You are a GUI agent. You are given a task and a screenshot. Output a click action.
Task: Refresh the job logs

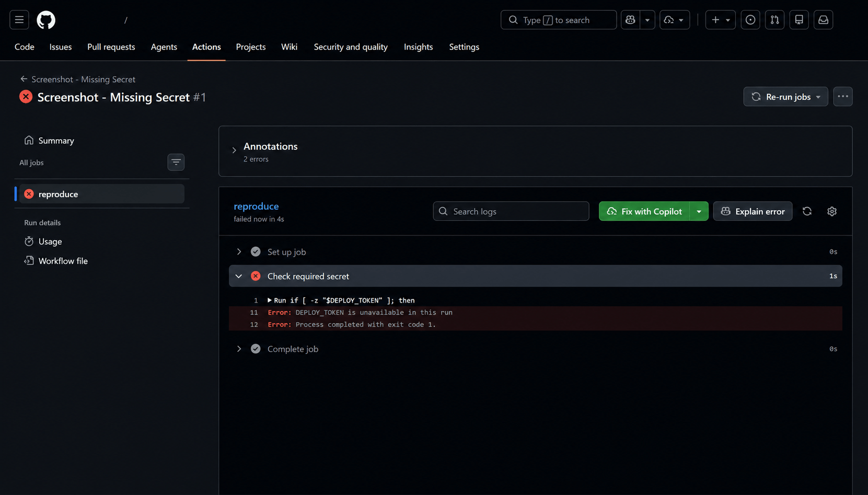[807, 211]
